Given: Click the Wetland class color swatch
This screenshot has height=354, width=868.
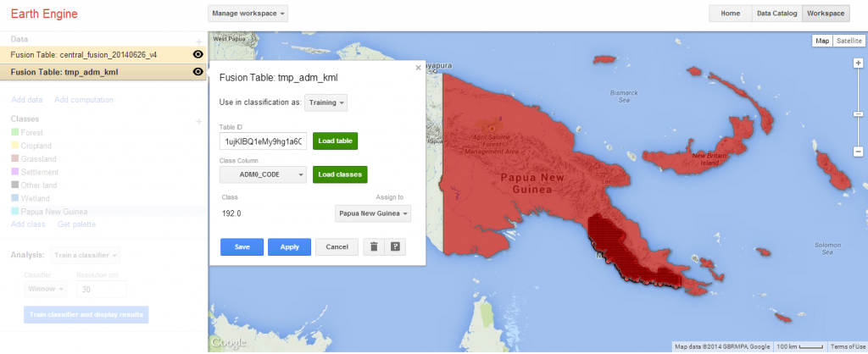Looking at the screenshot, I should [14, 198].
